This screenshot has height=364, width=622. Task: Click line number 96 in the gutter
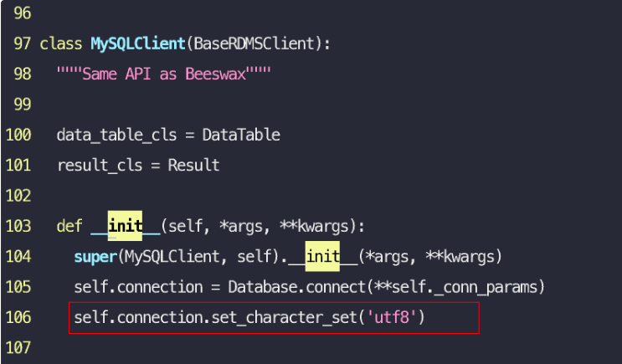pos(23,13)
